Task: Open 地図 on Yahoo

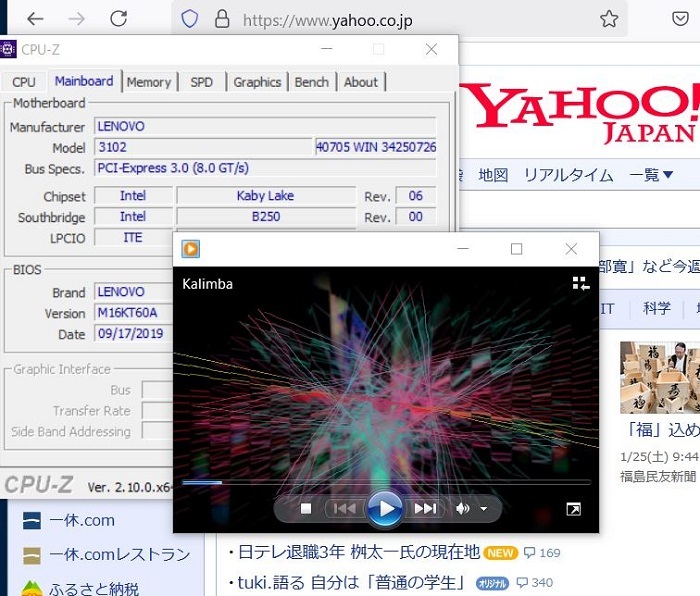Action: coord(493,175)
